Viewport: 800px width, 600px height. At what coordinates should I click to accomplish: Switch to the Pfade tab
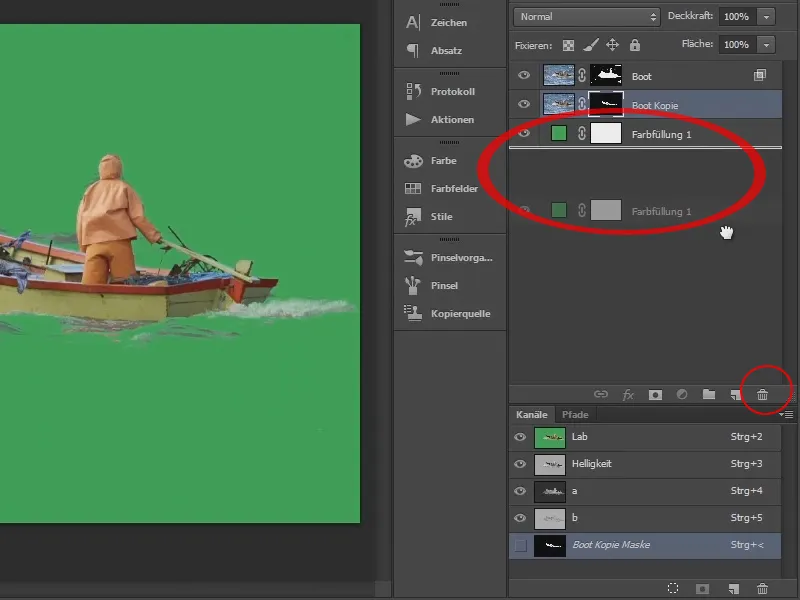point(575,415)
